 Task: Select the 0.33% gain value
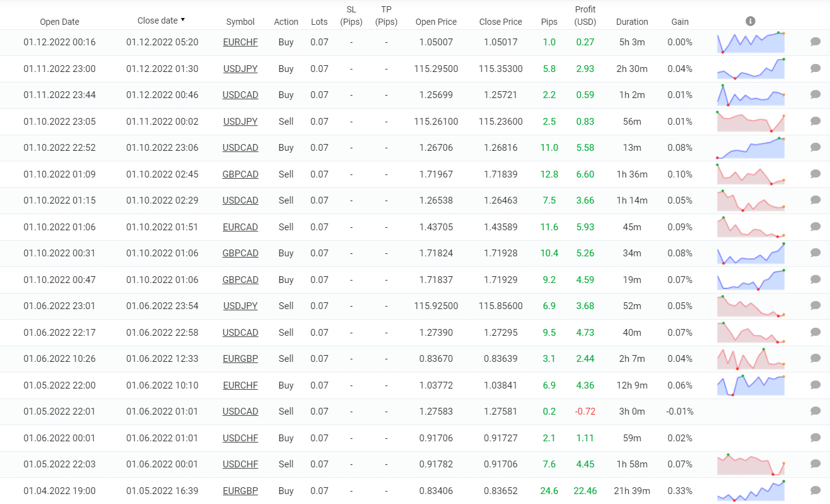pyautogui.click(x=680, y=491)
